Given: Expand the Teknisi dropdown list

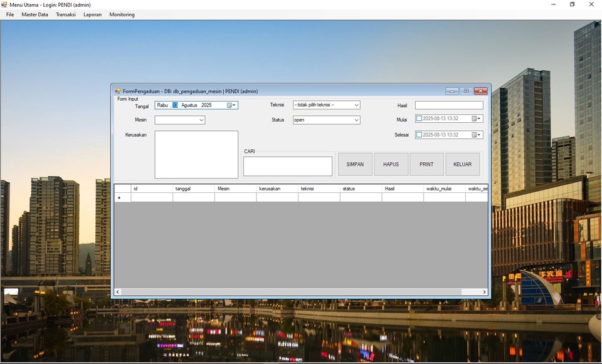Looking at the screenshot, I should (x=356, y=105).
